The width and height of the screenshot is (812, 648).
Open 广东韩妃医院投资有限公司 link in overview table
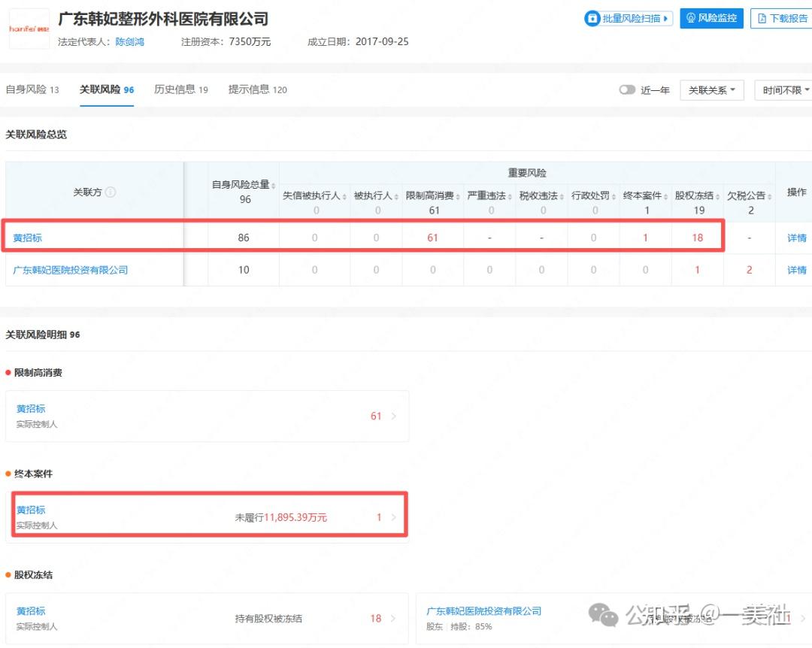[x=71, y=270]
